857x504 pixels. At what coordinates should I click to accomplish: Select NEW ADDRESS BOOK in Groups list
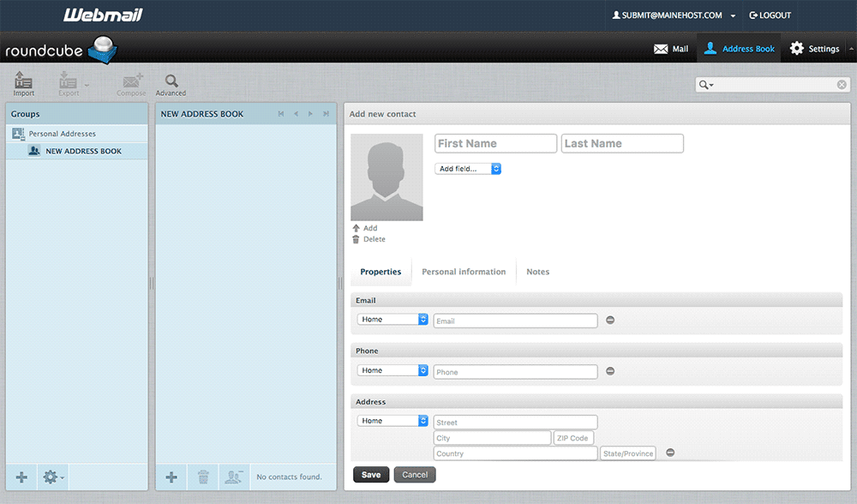tap(83, 151)
